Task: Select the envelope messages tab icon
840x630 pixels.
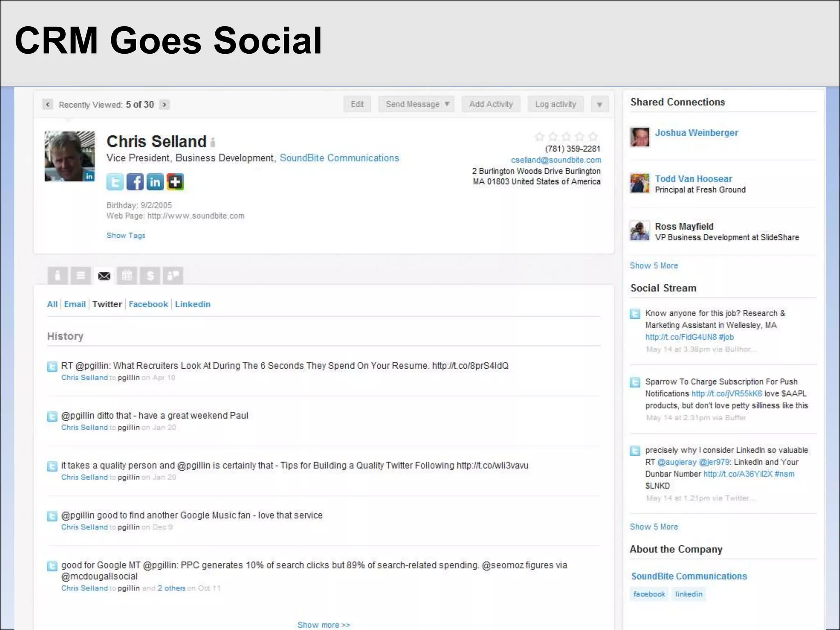Action: point(104,276)
